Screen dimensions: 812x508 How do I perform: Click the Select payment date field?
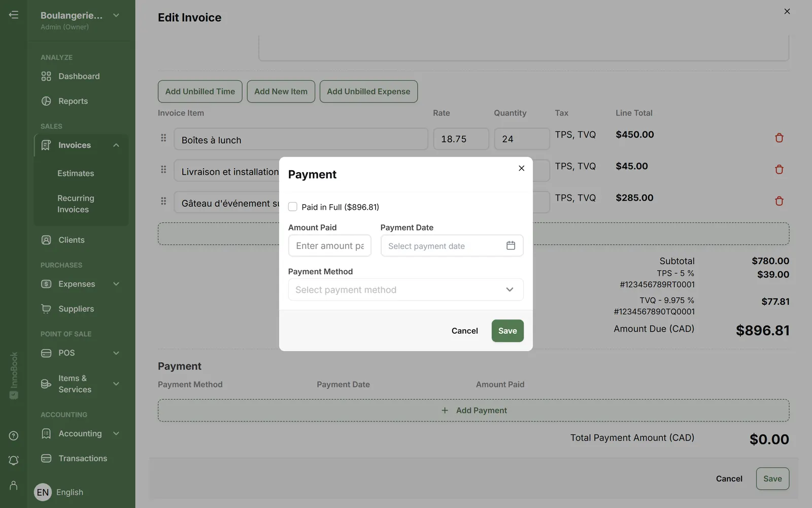coord(452,245)
